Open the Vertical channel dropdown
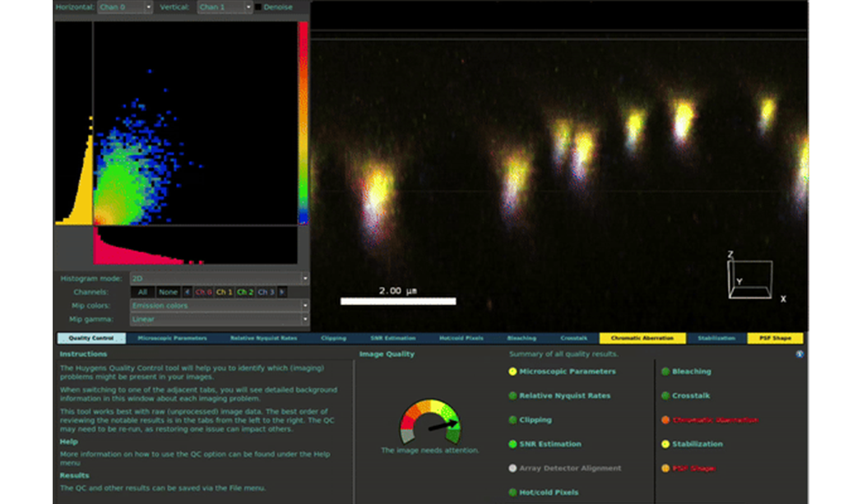The width and height of the screenshot is (862, 504). (x=224, y=7)
